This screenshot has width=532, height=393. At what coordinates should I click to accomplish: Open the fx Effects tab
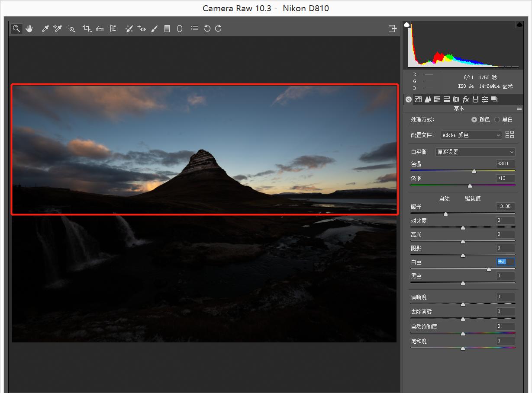(x=466, y=99)
